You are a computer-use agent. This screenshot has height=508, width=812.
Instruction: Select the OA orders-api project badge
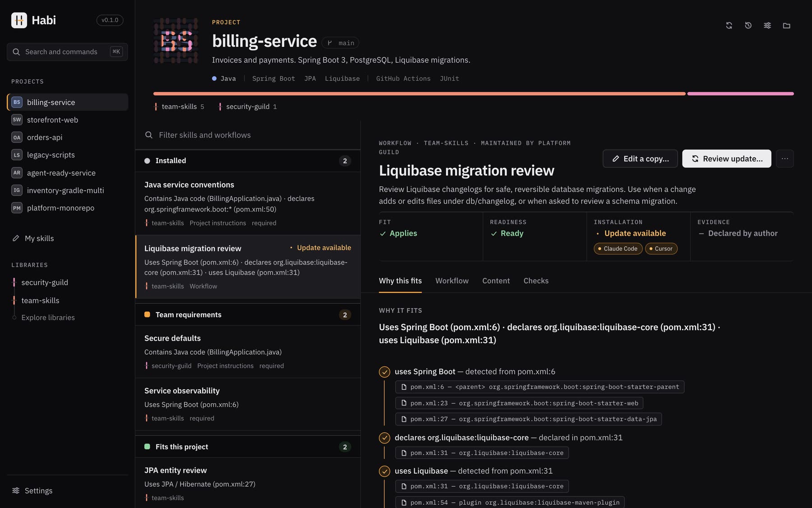coord(17,137)
